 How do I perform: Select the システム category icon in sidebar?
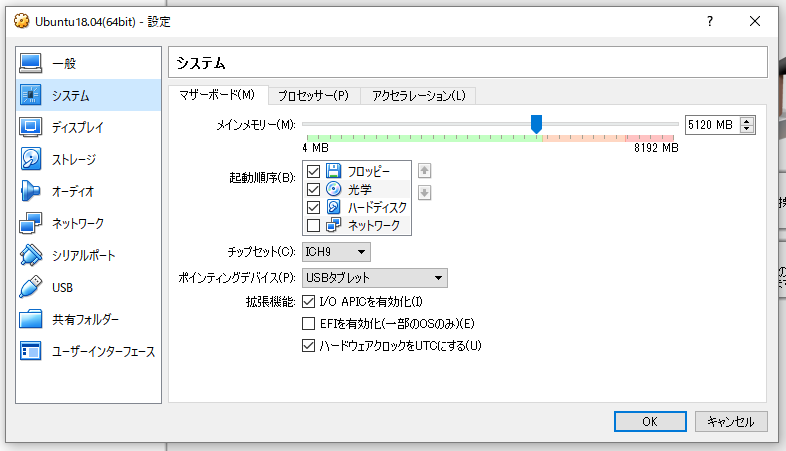click(x=31, y=95)
